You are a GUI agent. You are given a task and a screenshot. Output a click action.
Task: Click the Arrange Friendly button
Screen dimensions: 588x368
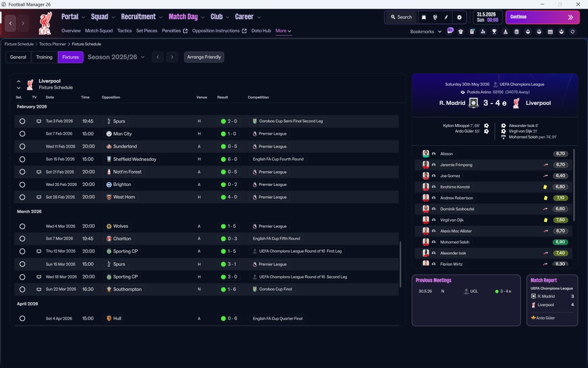tap(204, 57)
